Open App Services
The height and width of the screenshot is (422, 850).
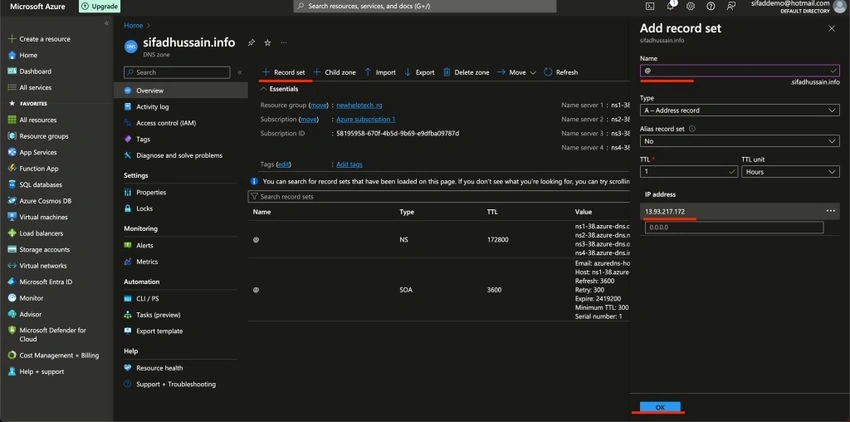click(32, 152)
